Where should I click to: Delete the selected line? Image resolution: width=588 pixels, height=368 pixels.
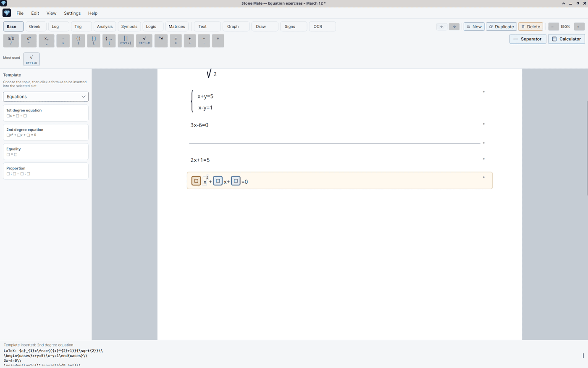coord(530,26)
